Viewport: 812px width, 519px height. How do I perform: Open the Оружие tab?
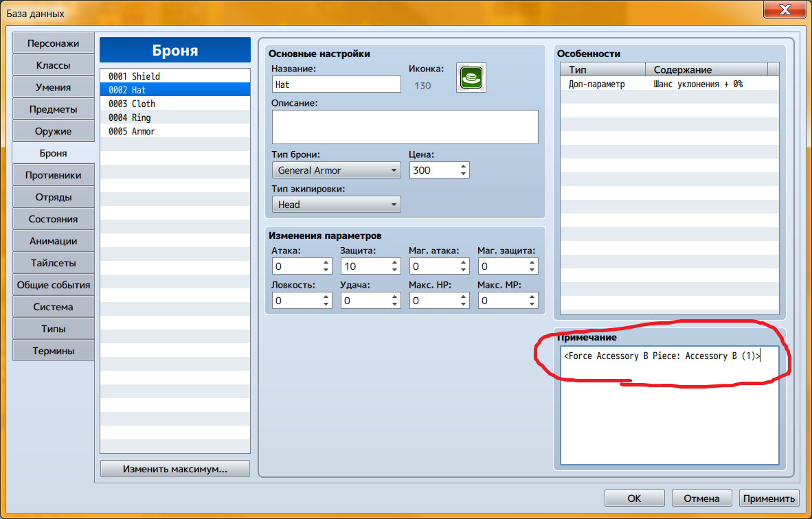[53, 131]
